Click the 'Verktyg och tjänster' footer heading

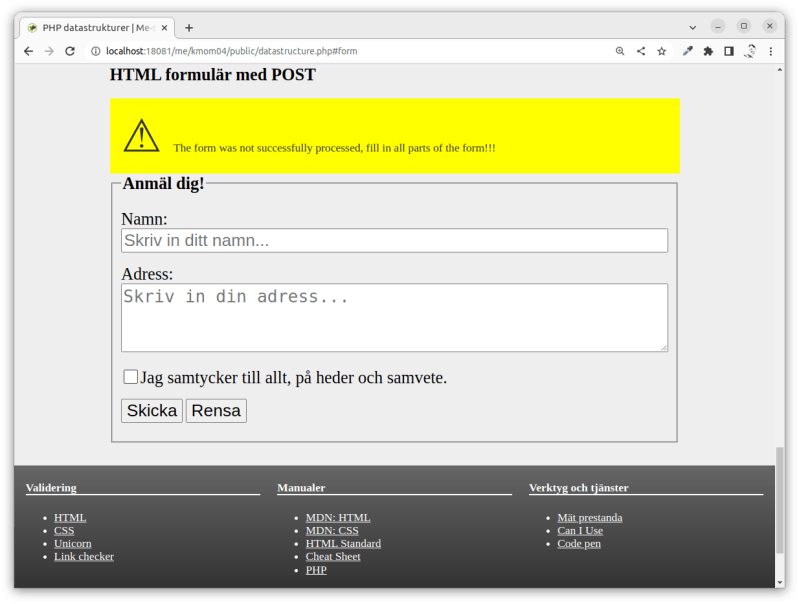pyautogui.click(x=578, y=488)
